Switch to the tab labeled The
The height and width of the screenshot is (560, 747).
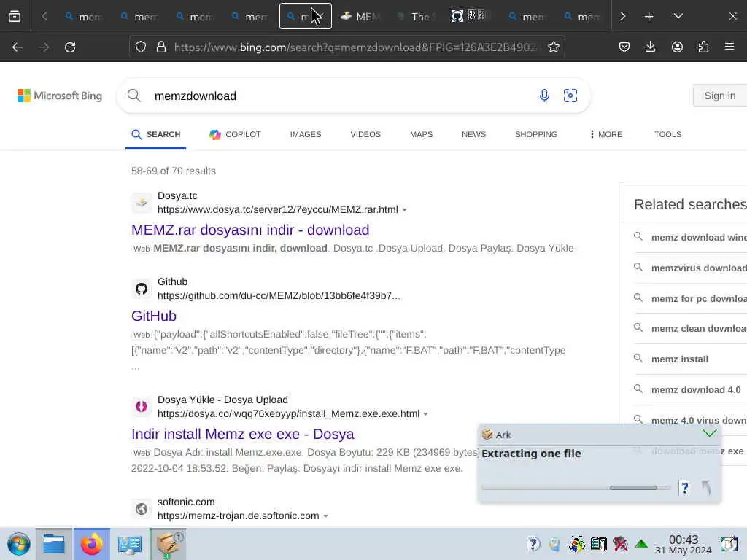pos(415,16)
